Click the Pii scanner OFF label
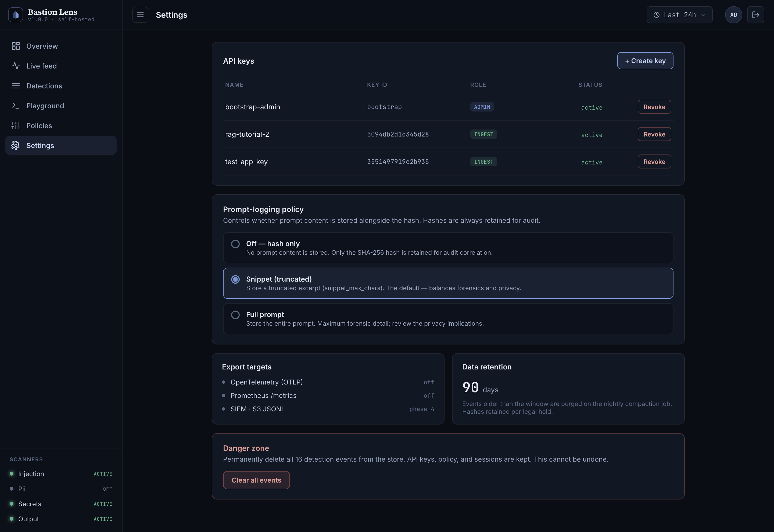This screenshot has height=532, width=774. [107, 489]
